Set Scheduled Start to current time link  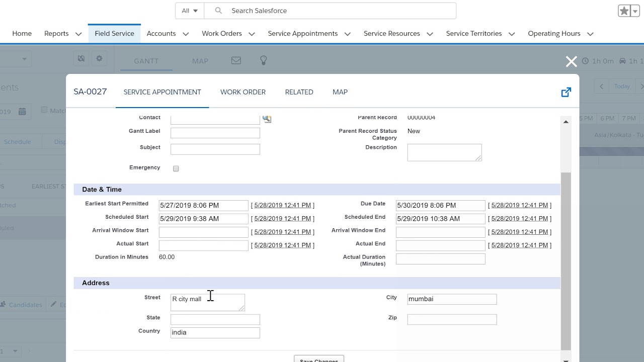click(284, 219)
